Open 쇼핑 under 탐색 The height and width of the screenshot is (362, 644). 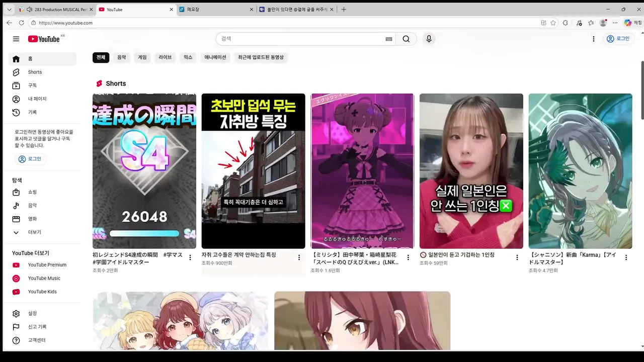[42, 192]
